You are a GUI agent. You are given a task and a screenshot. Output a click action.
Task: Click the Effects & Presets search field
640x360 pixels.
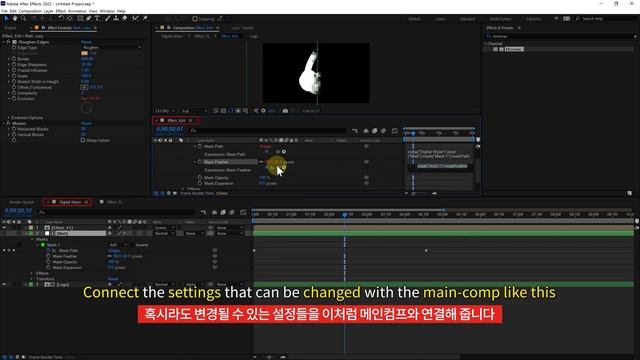pyautogui.click(x=560, y=36)
